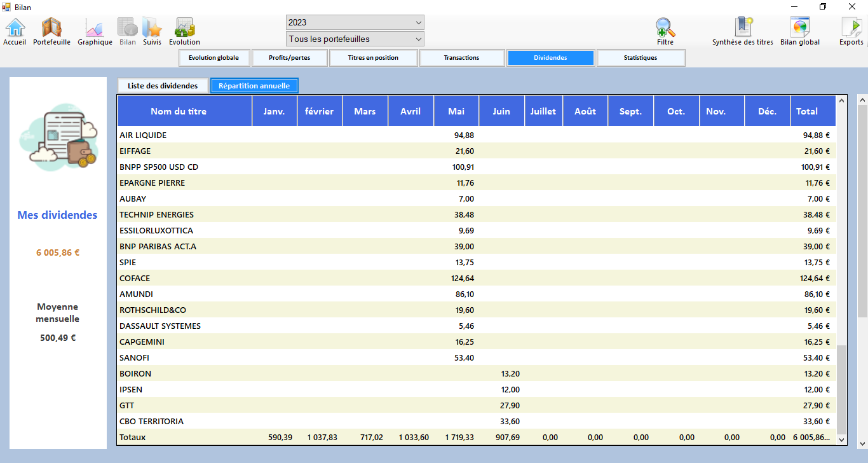
Task: Switch to Statistiques tab
Action: click(x=641, y=58)
